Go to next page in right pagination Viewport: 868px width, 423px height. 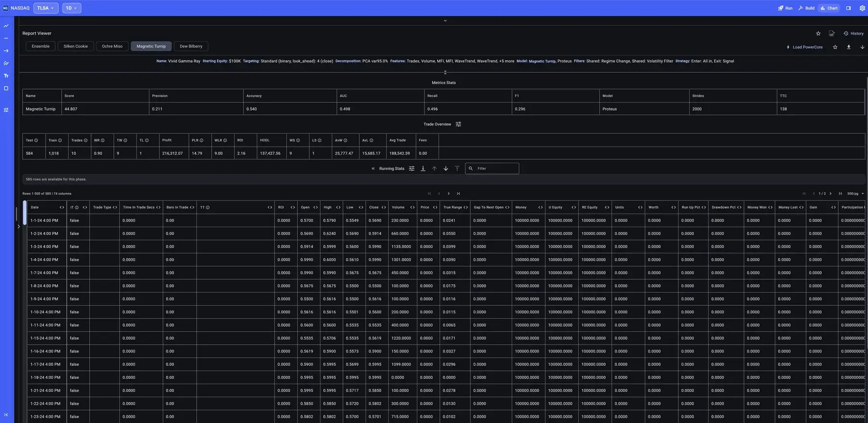pyautogui.click(x=830, y=193)
